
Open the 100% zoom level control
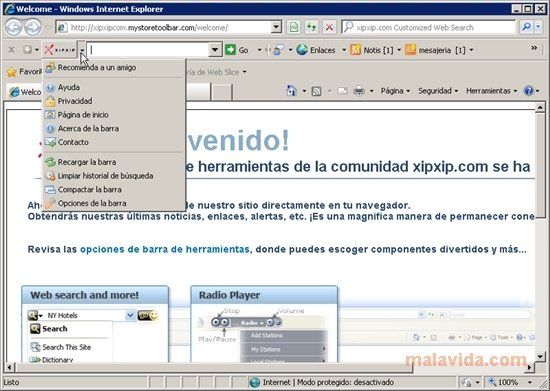click(x=511, y=382)
